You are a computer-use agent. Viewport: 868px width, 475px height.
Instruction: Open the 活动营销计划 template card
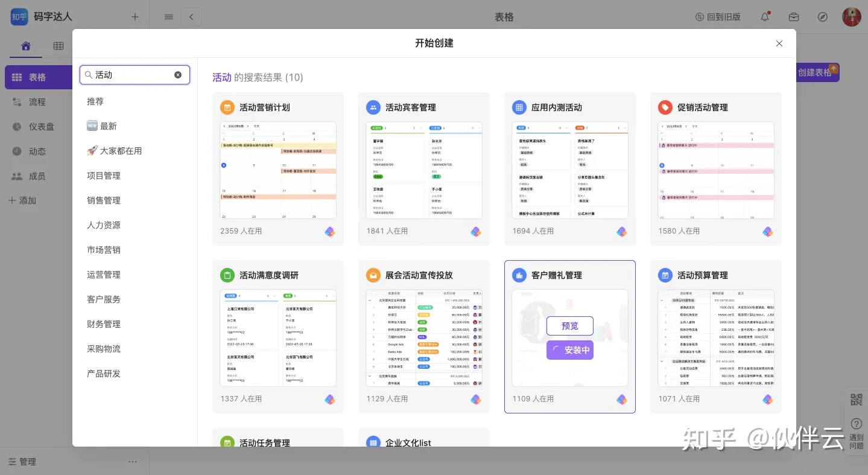(x=278, y=169)
